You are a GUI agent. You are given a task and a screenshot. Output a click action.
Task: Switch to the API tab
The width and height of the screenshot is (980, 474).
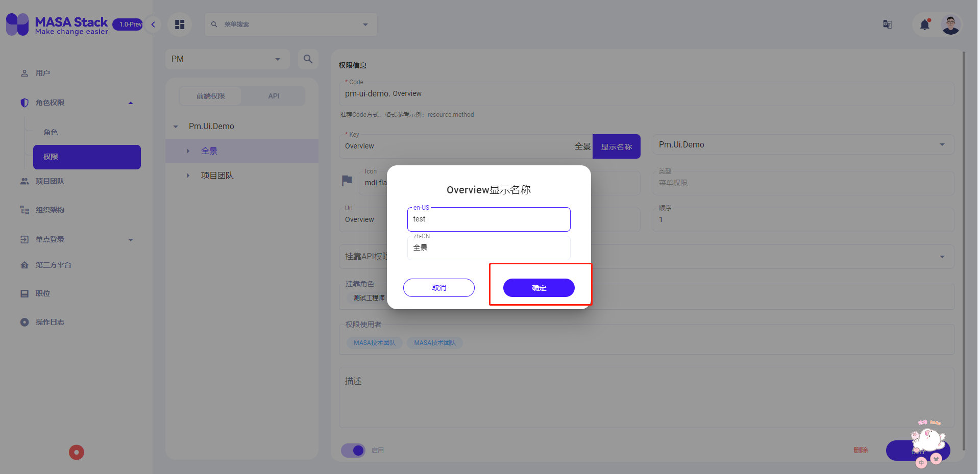point(274,96)
